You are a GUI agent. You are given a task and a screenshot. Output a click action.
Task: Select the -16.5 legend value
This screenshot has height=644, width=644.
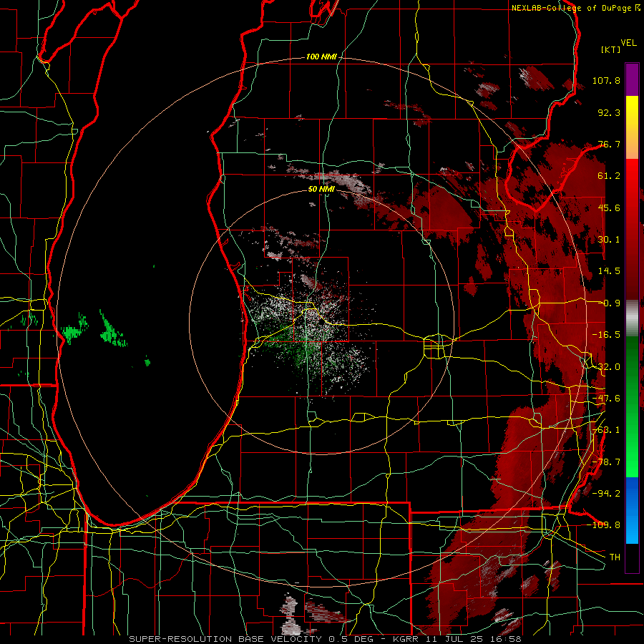[606, 335]
